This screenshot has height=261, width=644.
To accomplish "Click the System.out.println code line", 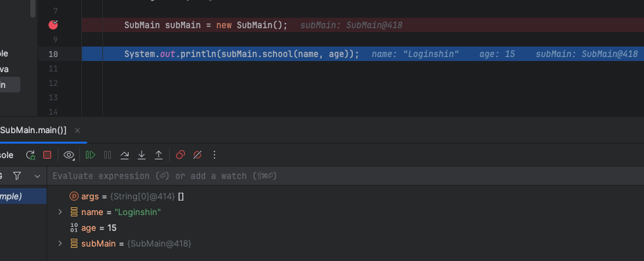I will [x=241, y=54].
